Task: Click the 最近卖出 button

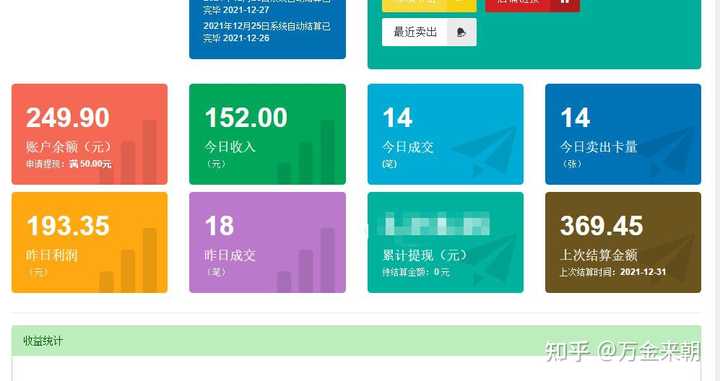Action: [x=429, y=32]
